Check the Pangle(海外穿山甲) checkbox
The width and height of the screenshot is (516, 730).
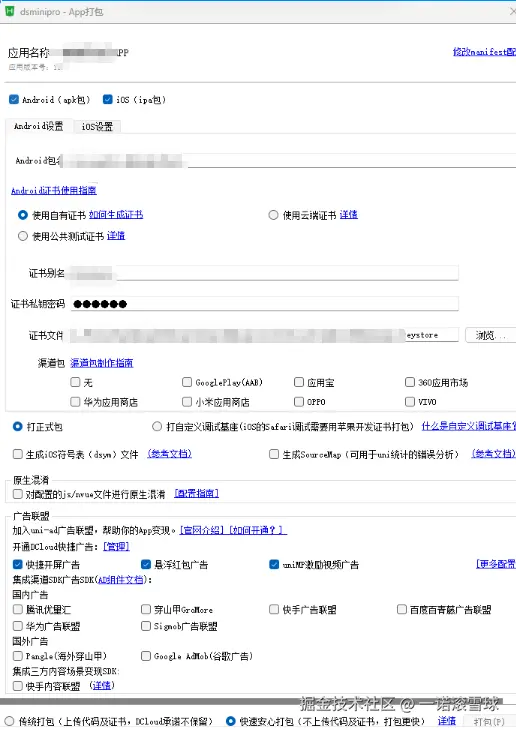[x=18, y=656]
